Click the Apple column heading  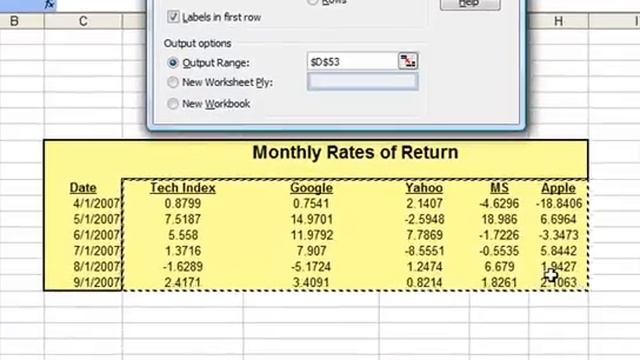coord(558,188)
